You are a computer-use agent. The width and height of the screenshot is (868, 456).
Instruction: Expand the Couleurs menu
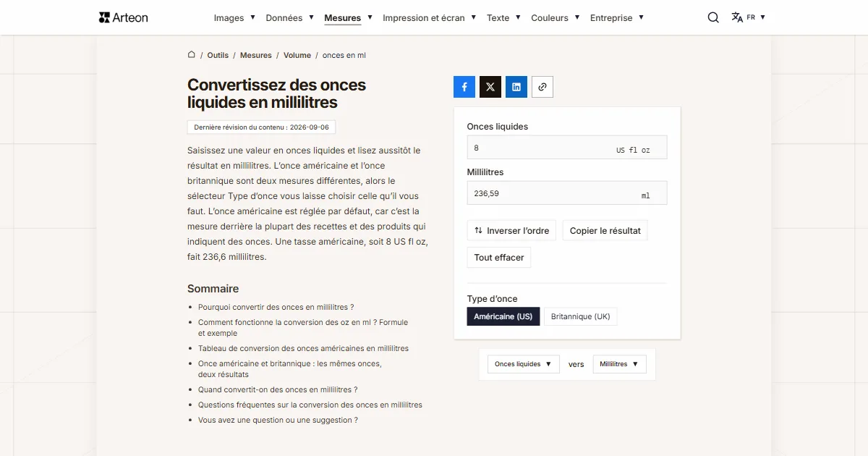556,17
